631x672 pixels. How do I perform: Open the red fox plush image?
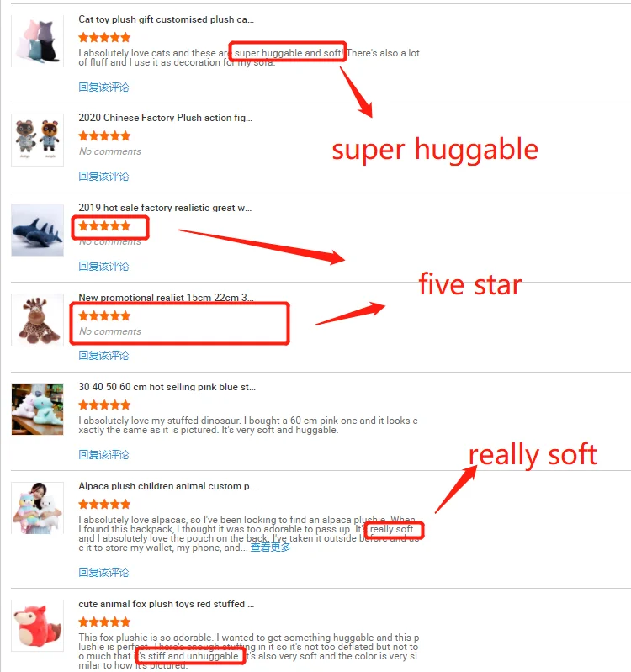[37, 626]
